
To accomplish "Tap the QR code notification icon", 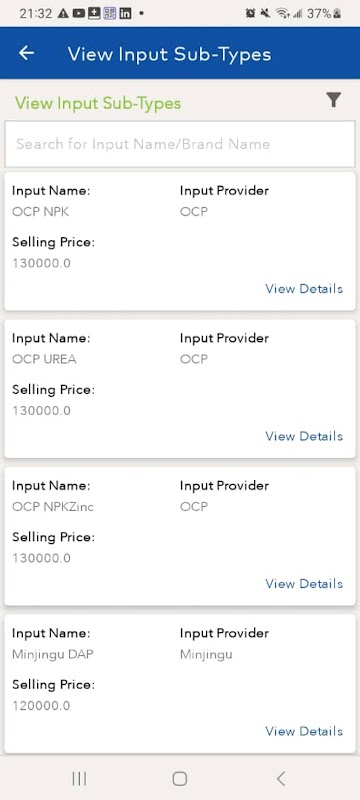I will [x=110, y=14].
